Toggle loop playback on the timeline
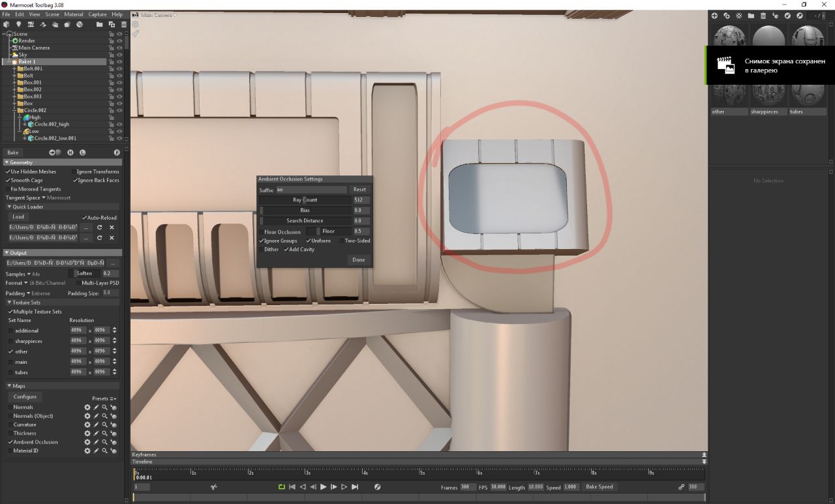 282,487
